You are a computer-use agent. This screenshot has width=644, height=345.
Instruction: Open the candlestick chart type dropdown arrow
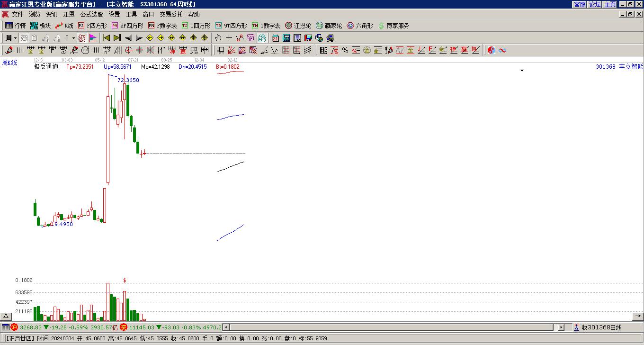(x=73, y=38)
